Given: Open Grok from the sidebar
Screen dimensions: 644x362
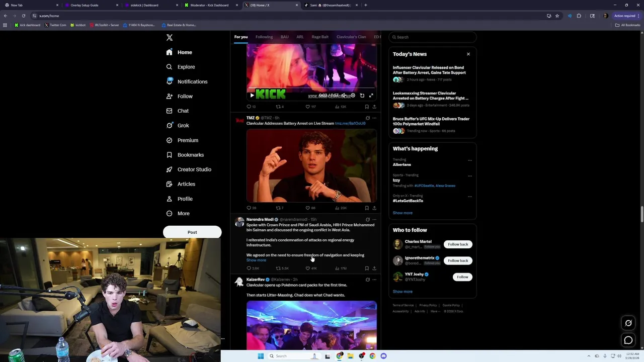Looking at the screenshot, I should pyautogui.click(x=177, y=125).
